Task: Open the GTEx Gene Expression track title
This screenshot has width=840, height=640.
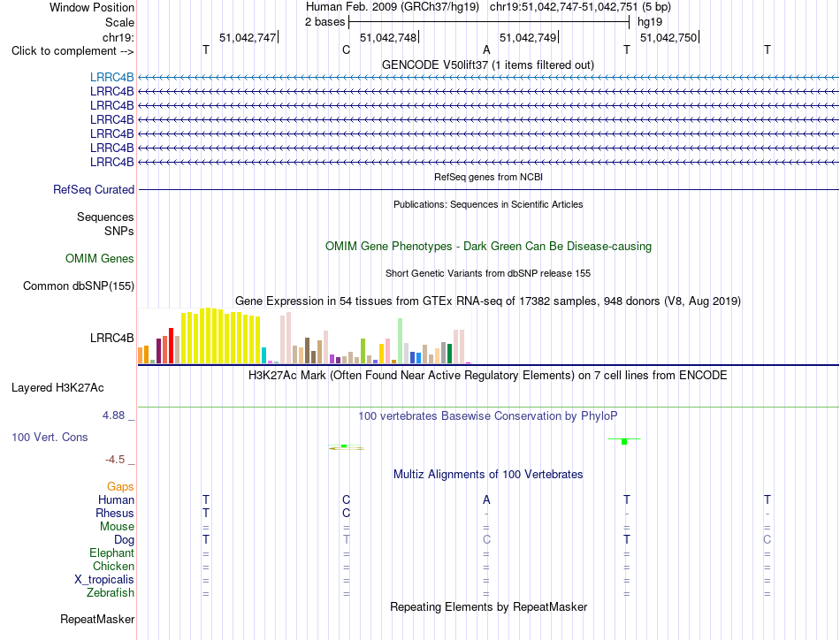Action: pyautogui.click(x=488, y=301)
